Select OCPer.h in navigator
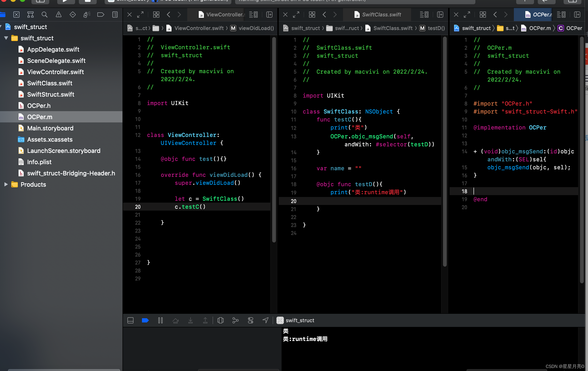The image size is (588, 371). click(39, 106)
